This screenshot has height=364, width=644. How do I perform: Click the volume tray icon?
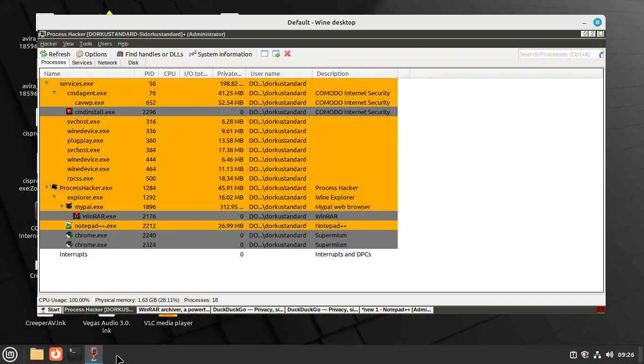pos(609,355)
